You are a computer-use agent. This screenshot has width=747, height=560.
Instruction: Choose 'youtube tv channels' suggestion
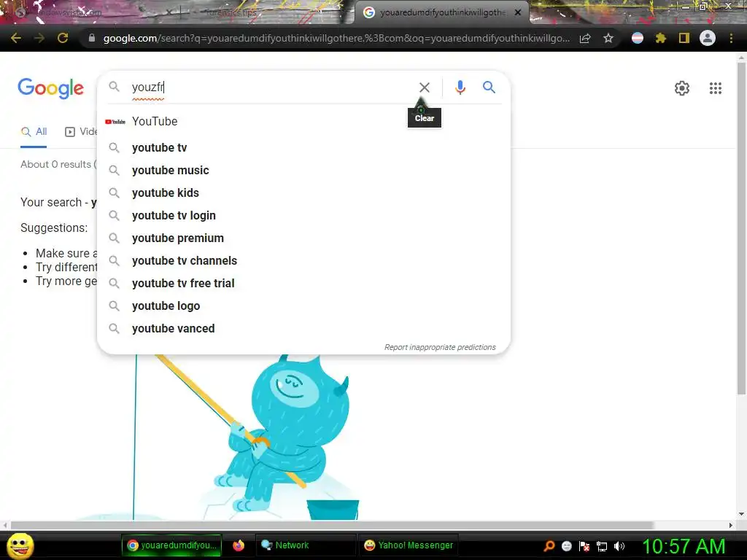click(x=303, y=261)
